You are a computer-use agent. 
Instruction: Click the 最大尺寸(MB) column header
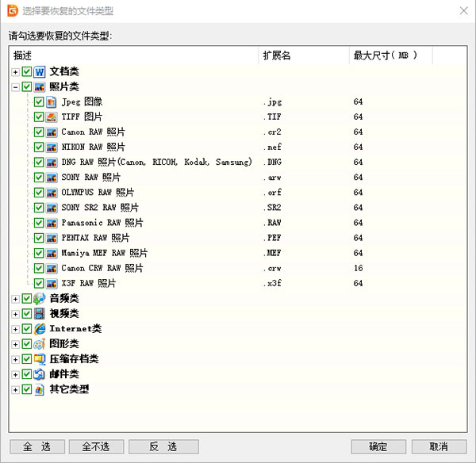(391, 55)
